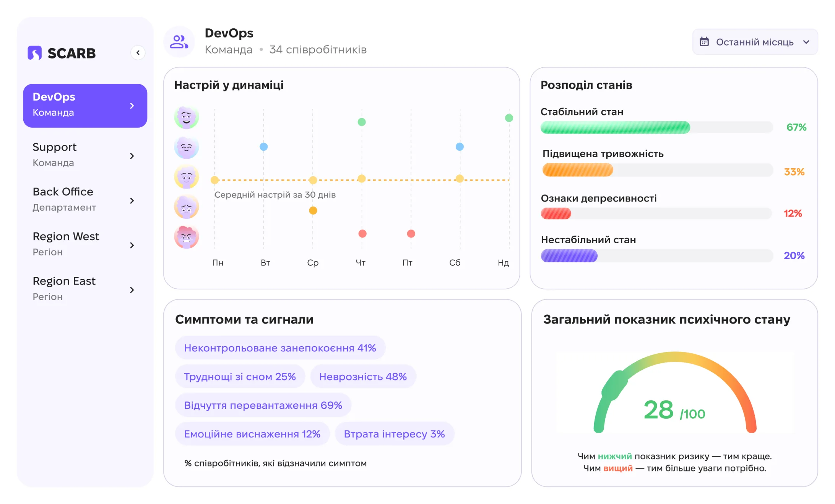Select the angry red mood face emoji

pyautogui.click(x=187, y=236)
